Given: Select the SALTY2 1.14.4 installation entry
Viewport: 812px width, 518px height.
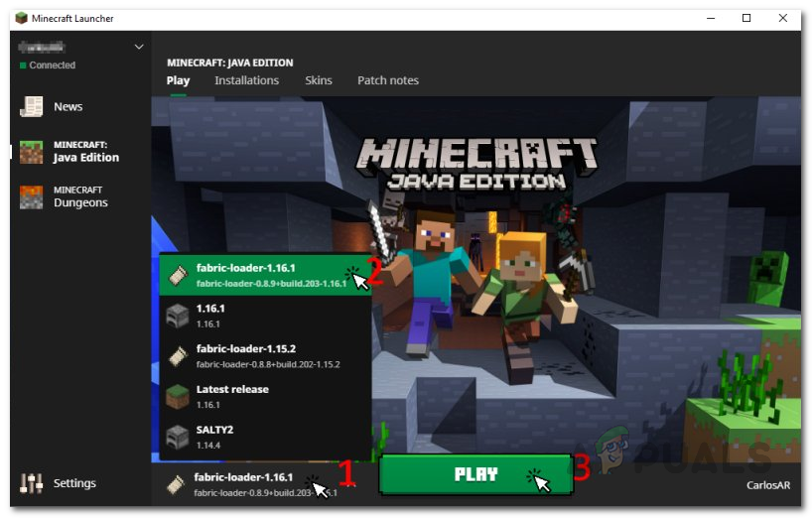Looking at the screenshot, I should (265, 437).
